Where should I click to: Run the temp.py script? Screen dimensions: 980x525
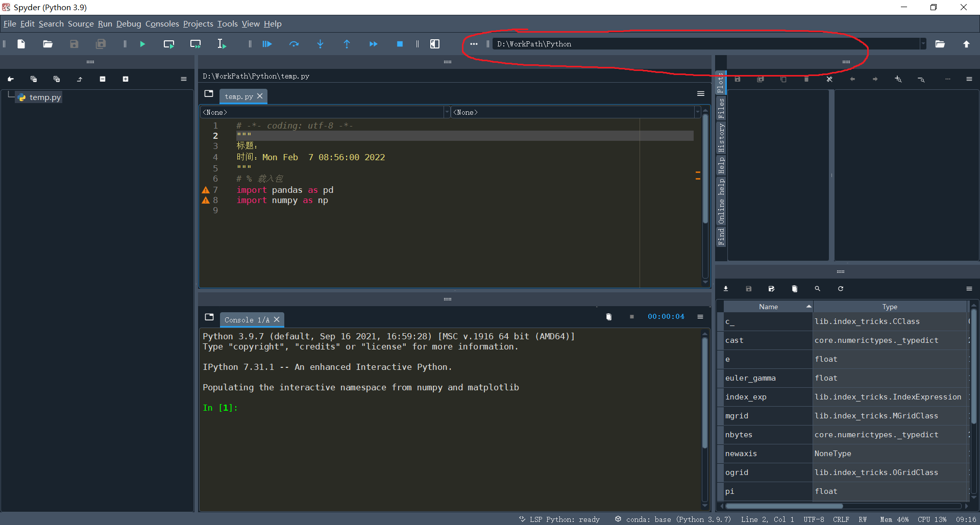click(x=142, y=44)
